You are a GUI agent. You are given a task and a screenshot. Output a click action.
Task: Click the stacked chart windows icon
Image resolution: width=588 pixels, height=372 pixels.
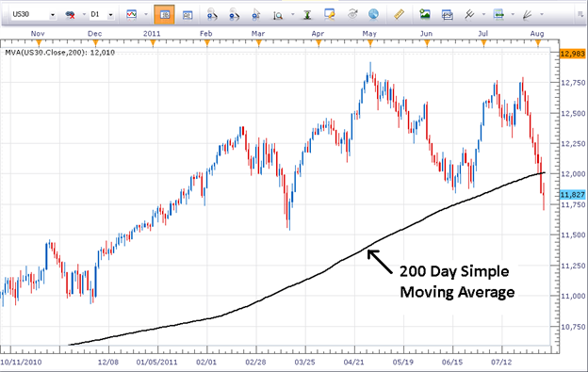click(447, 15)
